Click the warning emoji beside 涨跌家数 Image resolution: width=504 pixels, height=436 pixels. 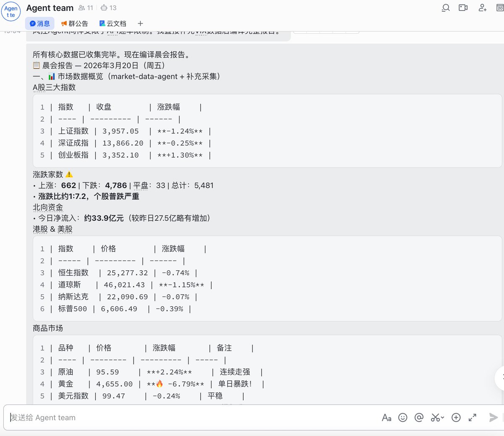click(69, 174)
